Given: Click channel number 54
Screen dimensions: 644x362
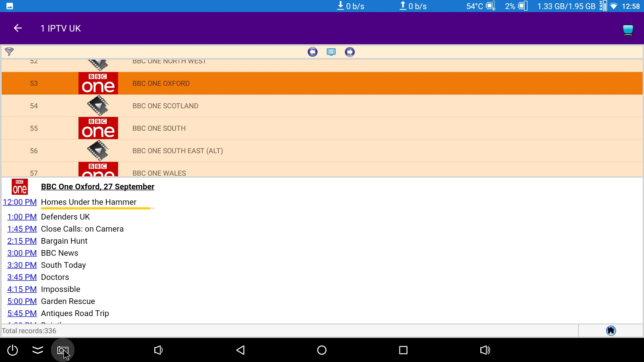Looking at the screenshot, I should point(34,106).
